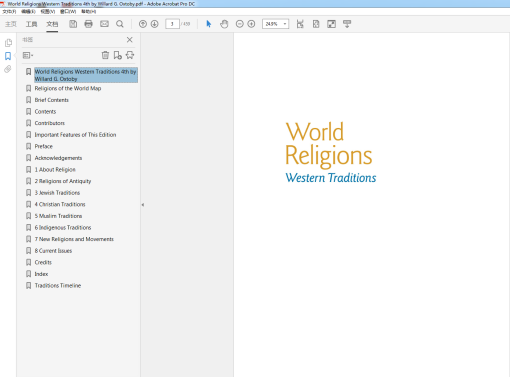Image resolution: width=510 pixels, height=377 pixels.
Task: Open the bookmark options menu dropdown
Action: click(28, 55)
